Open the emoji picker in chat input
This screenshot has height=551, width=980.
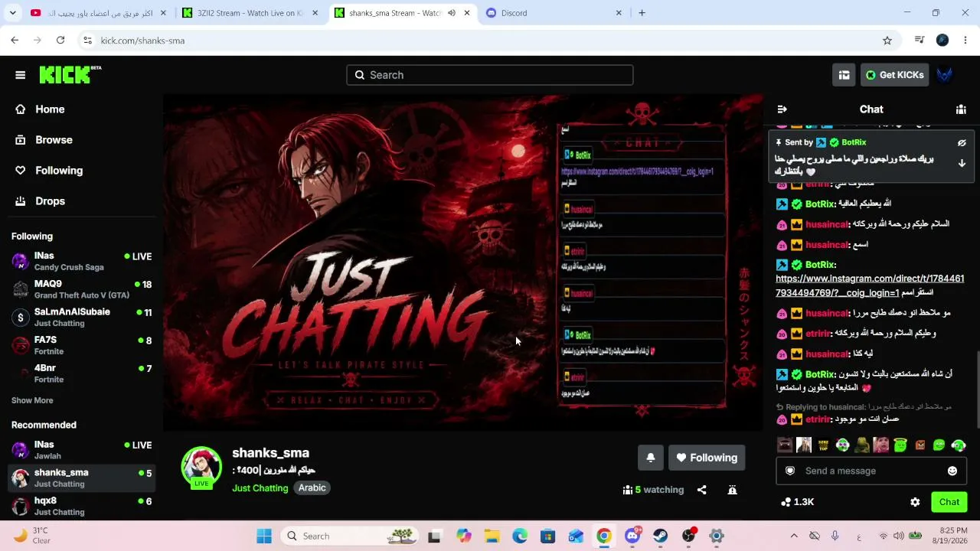[952, 471]
